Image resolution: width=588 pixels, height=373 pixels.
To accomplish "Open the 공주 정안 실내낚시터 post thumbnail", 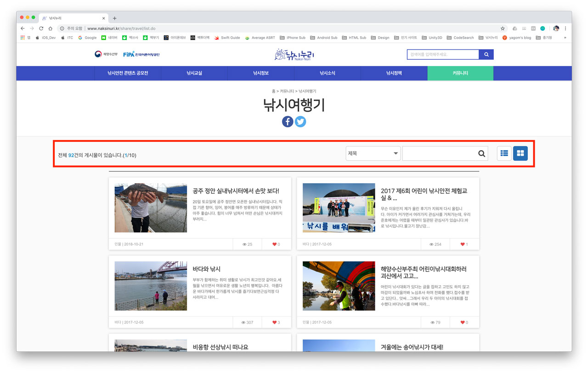I will pyautogui.click(x=150, y=208).
